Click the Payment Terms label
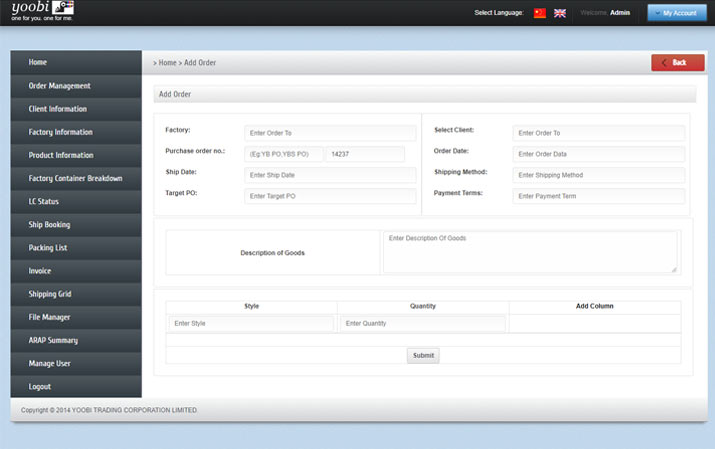 pos(458,193)
